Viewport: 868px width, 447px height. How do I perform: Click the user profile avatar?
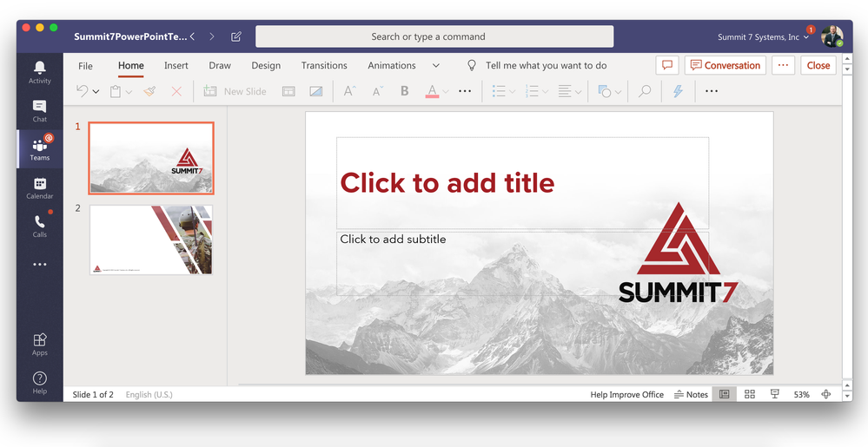coord(832,36)
